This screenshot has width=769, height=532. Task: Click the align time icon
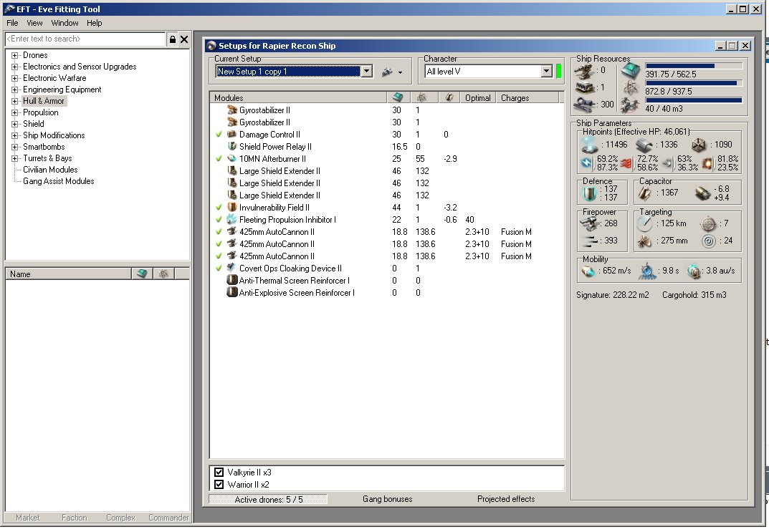click(647, 271)
